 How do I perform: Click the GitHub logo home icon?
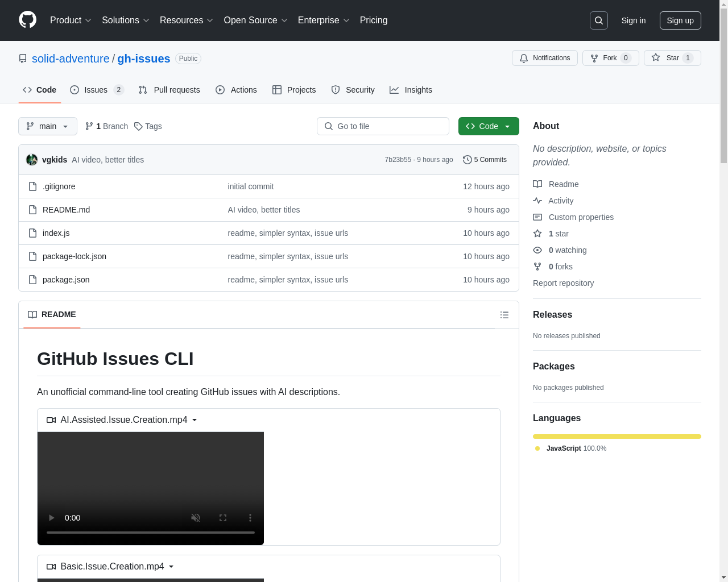pyautogui.click(x=28, y=20)
